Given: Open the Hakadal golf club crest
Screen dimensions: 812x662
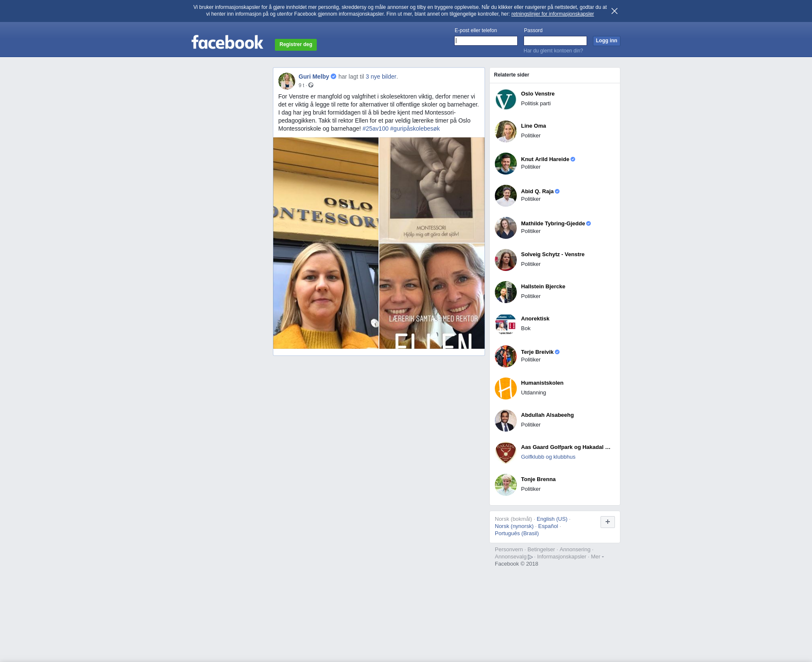Looking at the screenshot, I should tap(506, 453).
